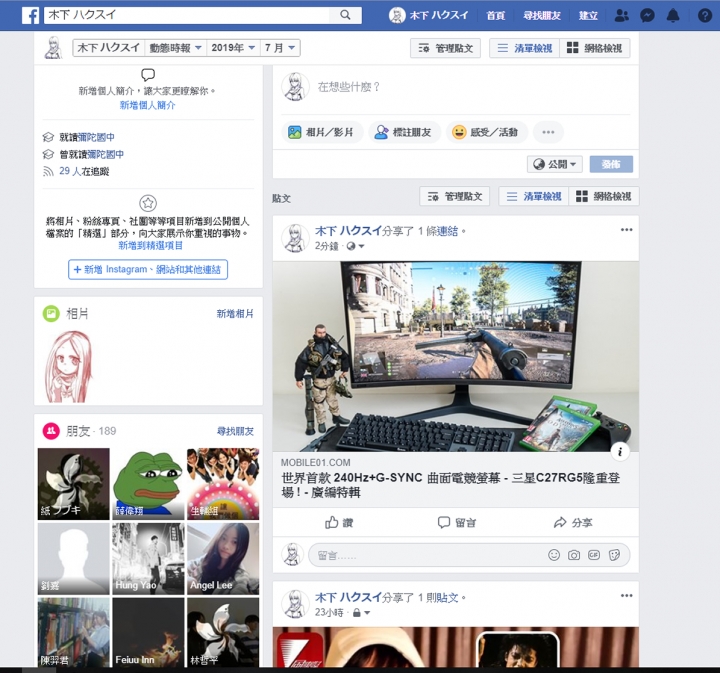Go to 首頁 in the top bar

495,16
